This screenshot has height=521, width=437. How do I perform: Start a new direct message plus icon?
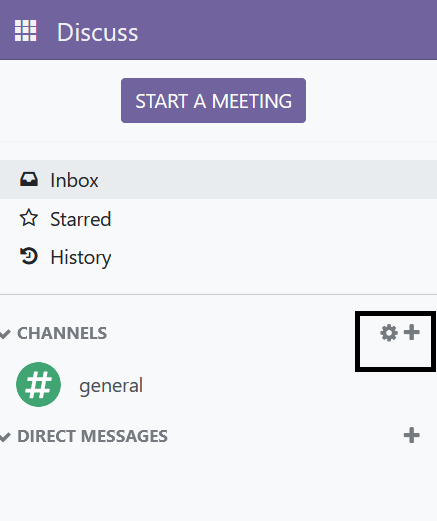(x=412, y=435)
